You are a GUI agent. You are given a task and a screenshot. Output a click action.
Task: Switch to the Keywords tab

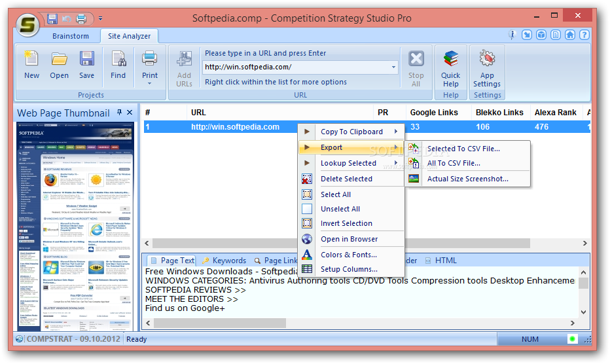(x=224, y=261)
